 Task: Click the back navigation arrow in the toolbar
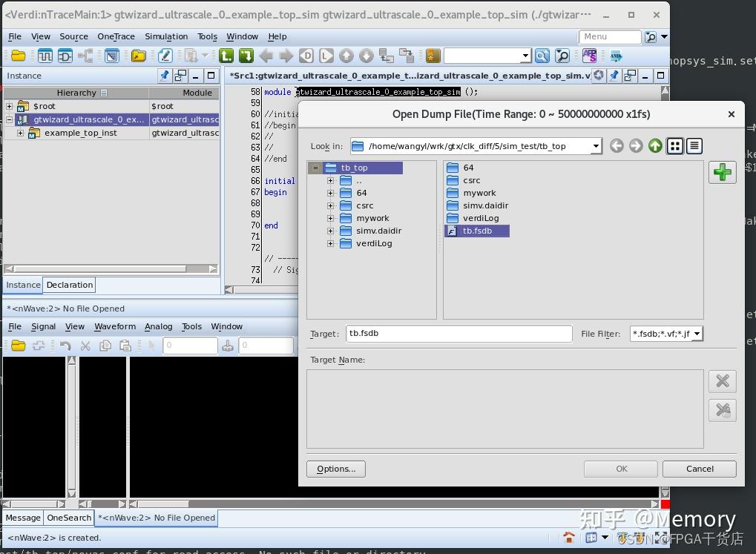tap(266, 56)
